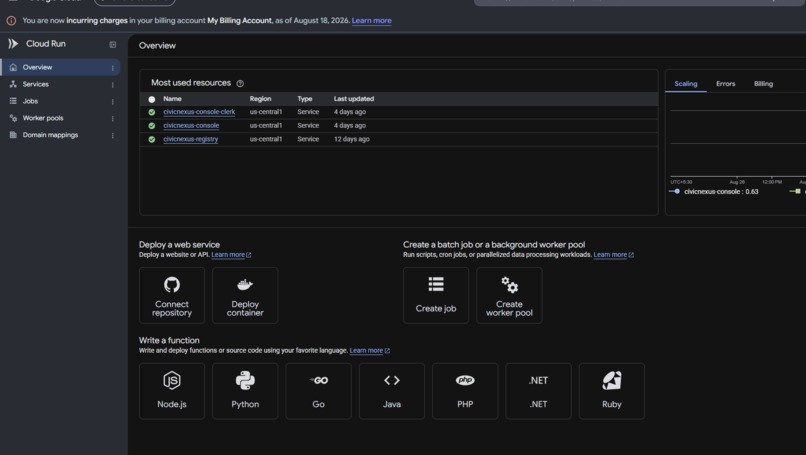Choose the Python function card
The width and height of the screenshot is (806, 455).
(245, 391)
